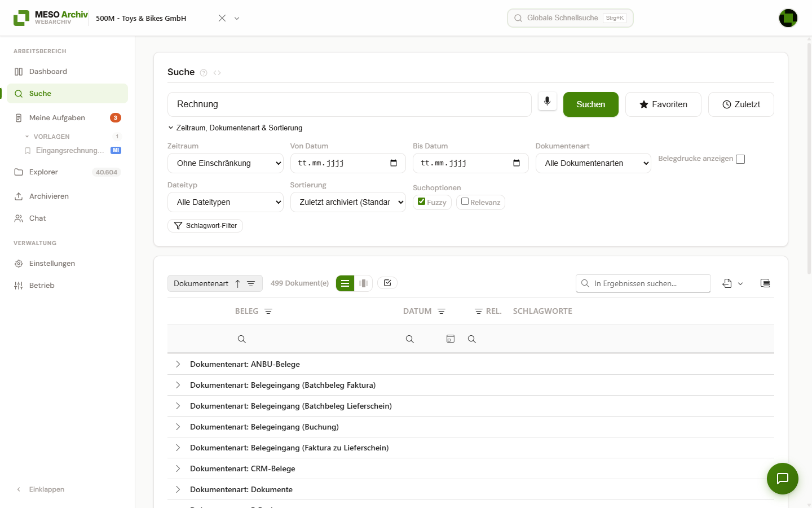Open Explorer in the sidebar
Viewport: 812px width, 508px height.
click(x=68, y=172)
